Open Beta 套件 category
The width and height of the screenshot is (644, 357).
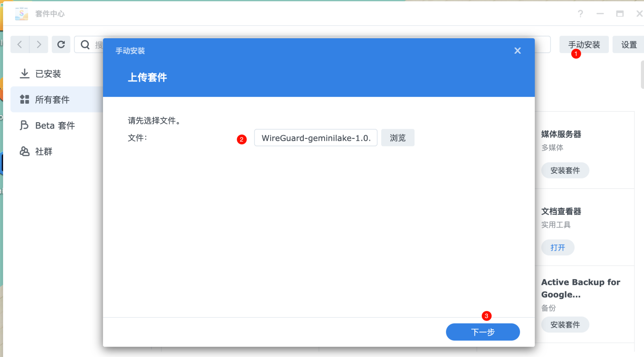click(x=55, y=125)
